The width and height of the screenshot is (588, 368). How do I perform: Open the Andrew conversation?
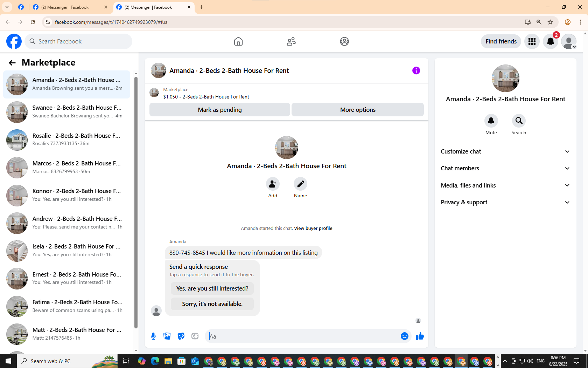[x=66, y=223]
